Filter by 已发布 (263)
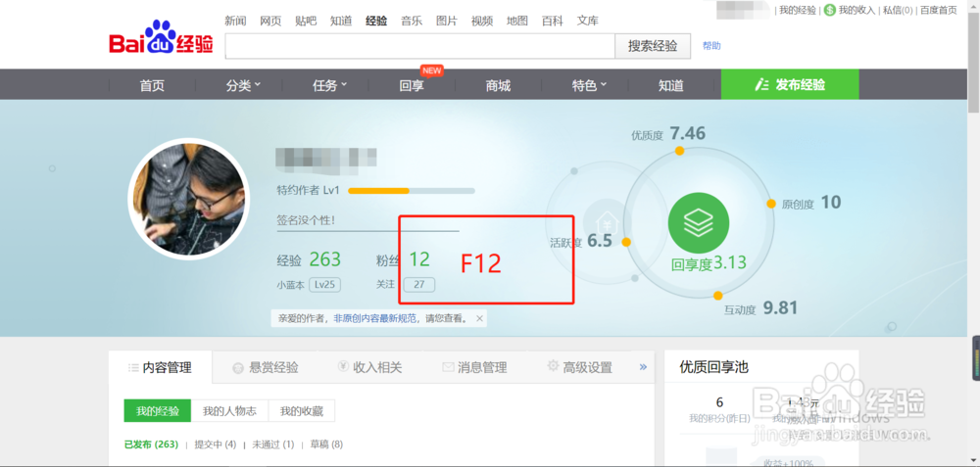Screen dimensions: 980x467 tap(151, 444)
